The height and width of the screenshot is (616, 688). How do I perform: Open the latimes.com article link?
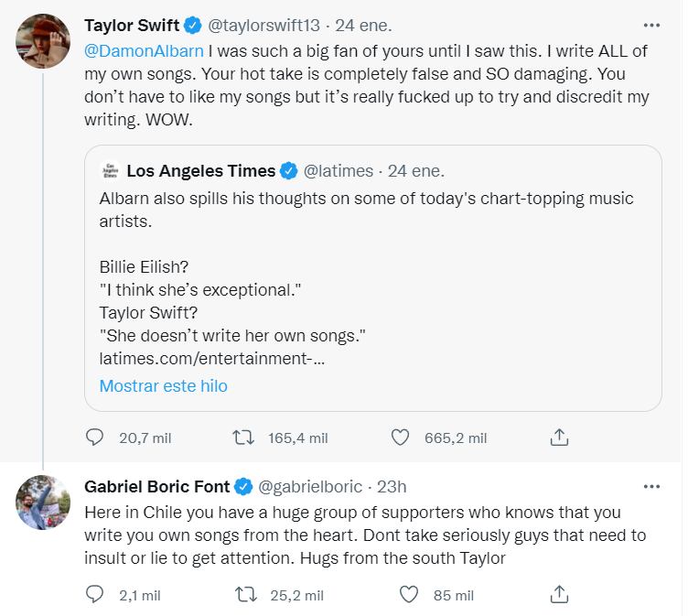point(210,359)
